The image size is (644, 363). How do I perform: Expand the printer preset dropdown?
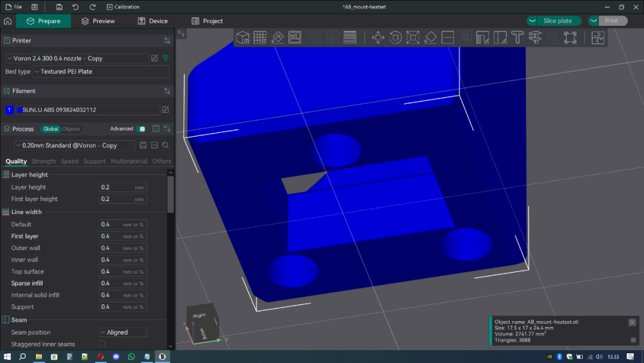[x=77, y=59]
